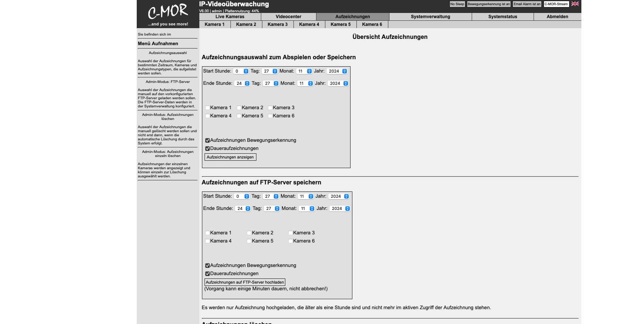Image resolution: width=644 pixels, height=324 pixels.
Task: Uncheck Aufzeichnungen Bewegungserkennung in playback section
Action: tap(208, 140)
